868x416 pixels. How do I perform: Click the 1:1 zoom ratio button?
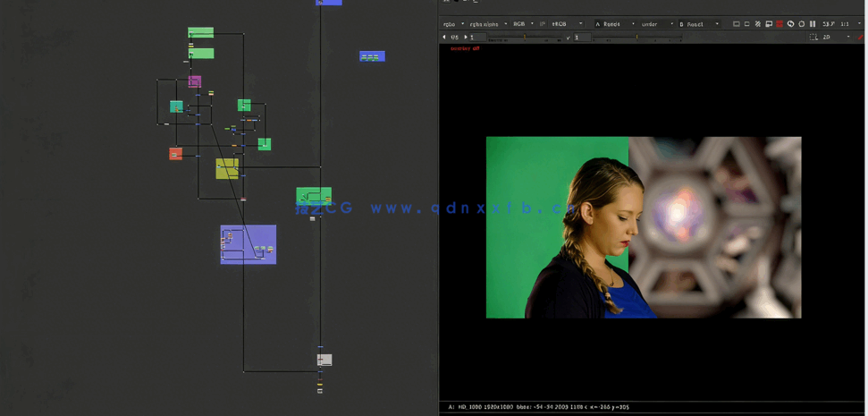845,24
